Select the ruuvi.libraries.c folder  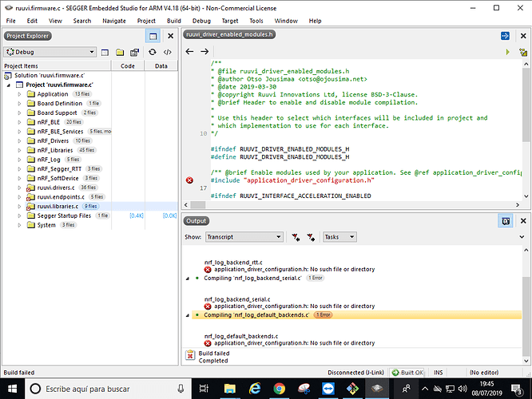point(58,206)
